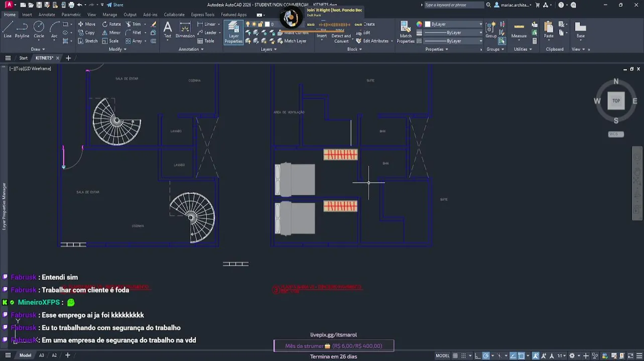Activate the Mirror command
Viewport: 644px width, 361px height.
[111, 33]
